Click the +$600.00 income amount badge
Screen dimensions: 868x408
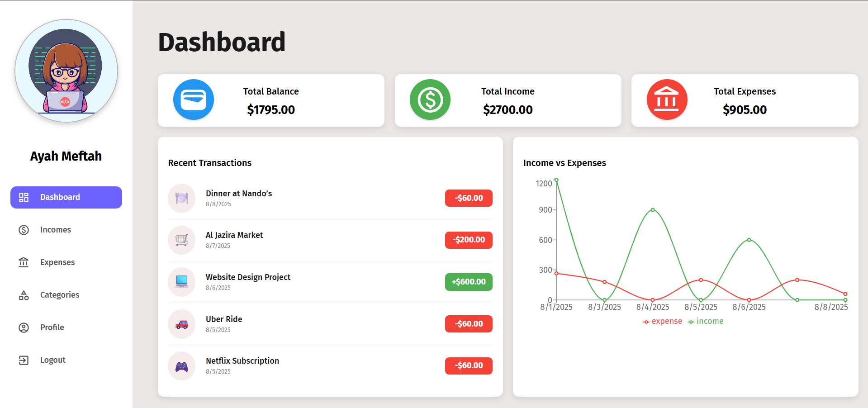469,282
